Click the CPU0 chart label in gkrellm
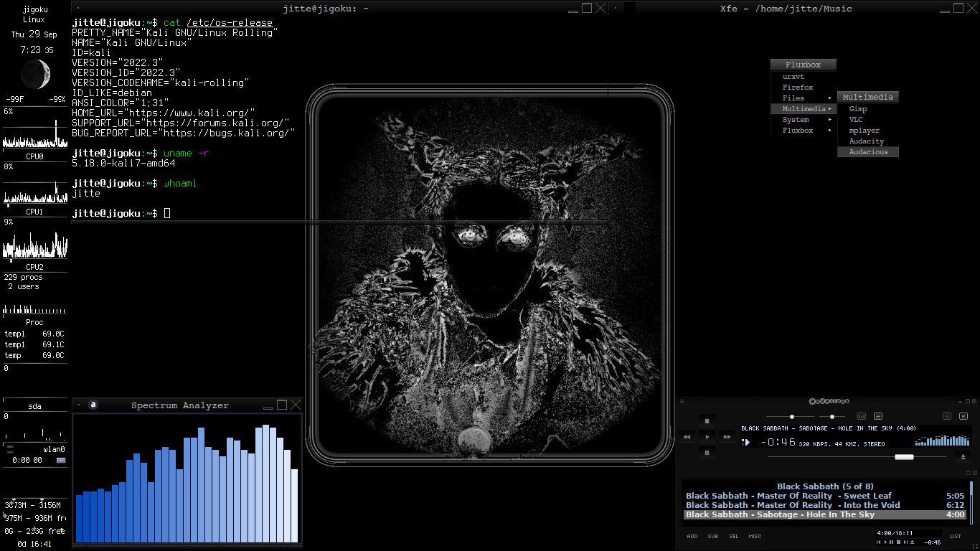Viewport: 980px width, 551px height. click(34, 156)
